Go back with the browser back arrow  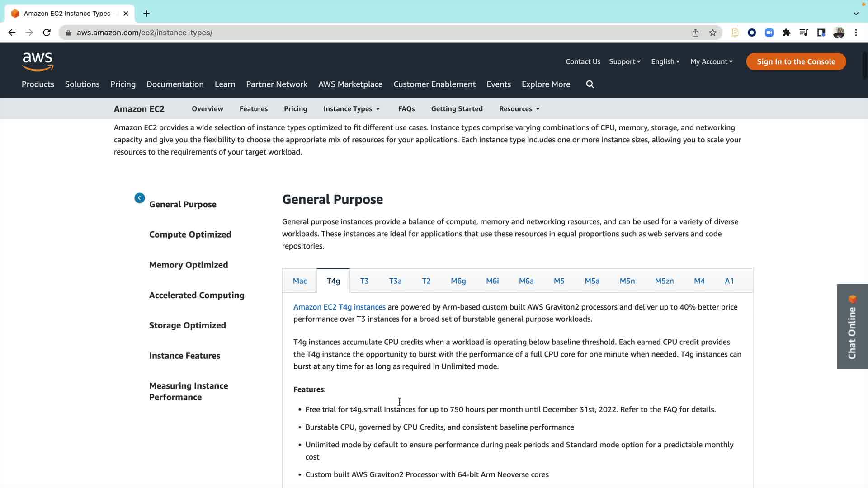tap(12, 33)
